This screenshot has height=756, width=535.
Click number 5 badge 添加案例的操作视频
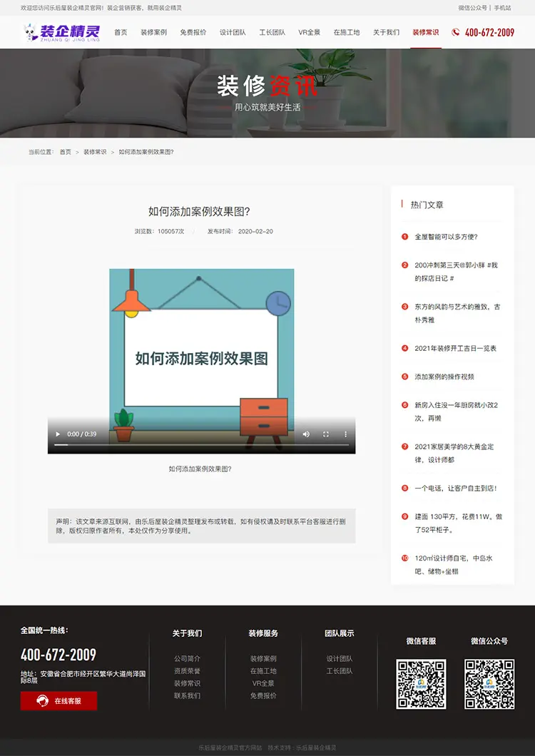405,377
